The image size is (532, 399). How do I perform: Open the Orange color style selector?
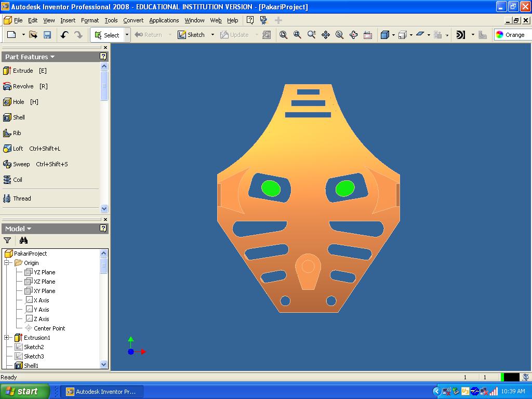[x=512, y=35]
